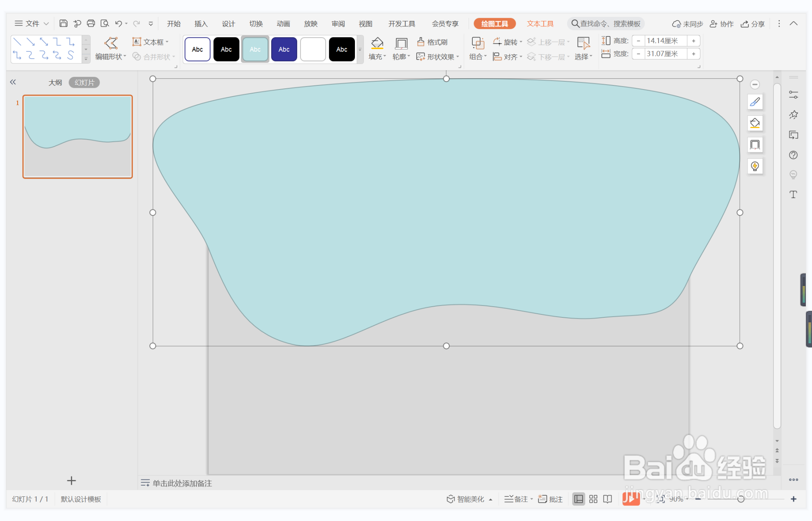
Task: Click the lightbulb icon beside the shape
Action: [x=755, y=166]
